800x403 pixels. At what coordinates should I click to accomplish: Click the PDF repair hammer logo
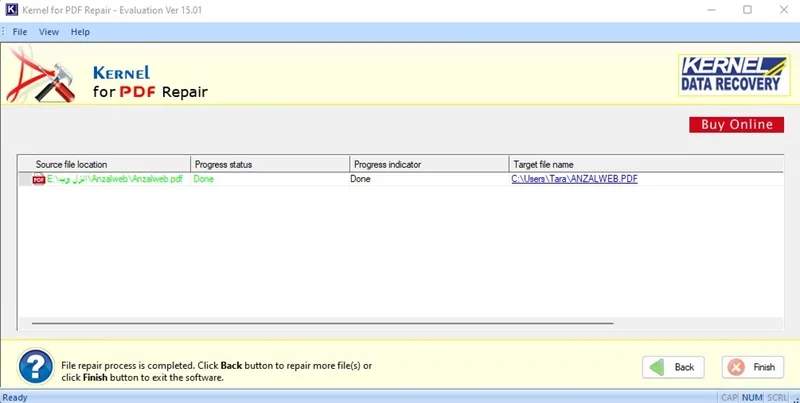(x=41, y=75)
